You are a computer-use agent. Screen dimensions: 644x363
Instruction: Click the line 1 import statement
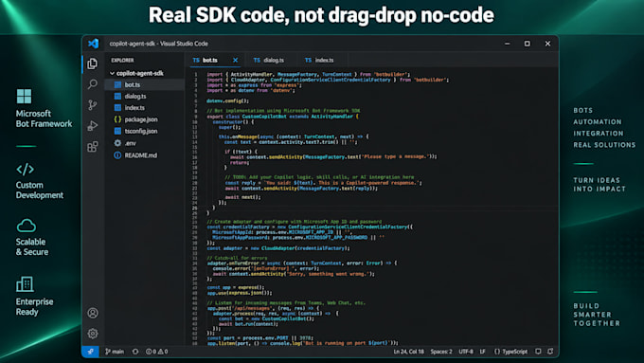(309, 75)
